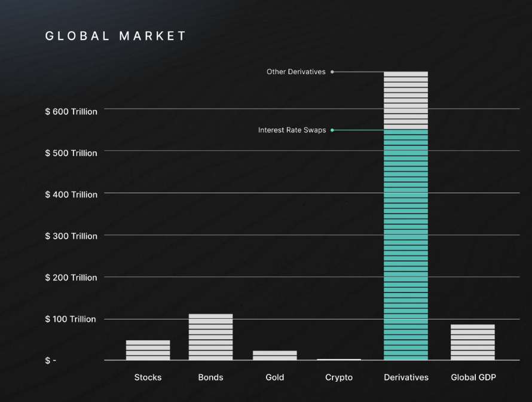Click the thin Crypto bar
Image resolution: width=532 pixels, height=402 pixels.
coord(339,359)
